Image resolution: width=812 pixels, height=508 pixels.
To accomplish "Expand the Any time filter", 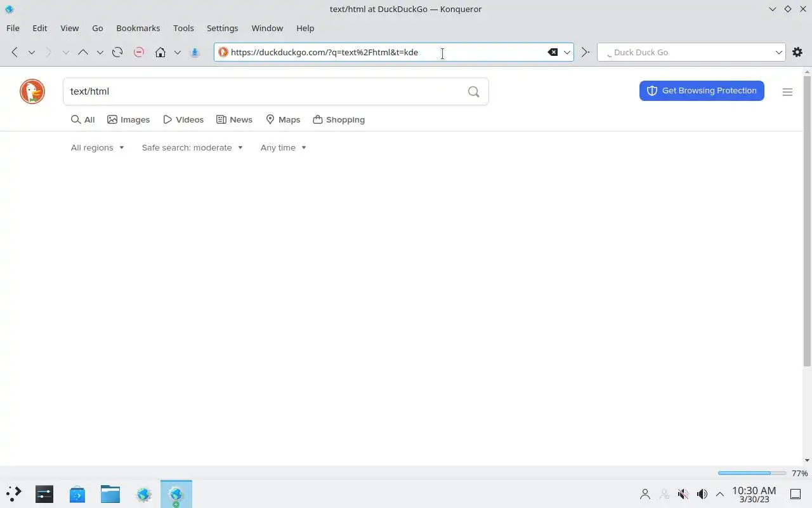I will click(284, 147).
